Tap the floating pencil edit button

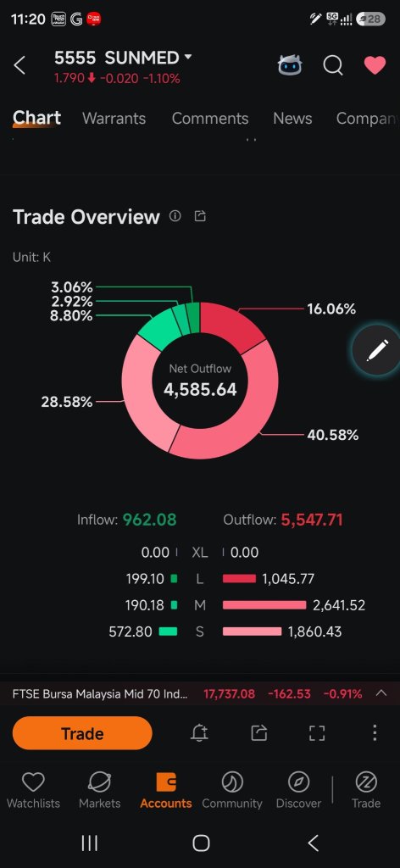pos(377,350)
